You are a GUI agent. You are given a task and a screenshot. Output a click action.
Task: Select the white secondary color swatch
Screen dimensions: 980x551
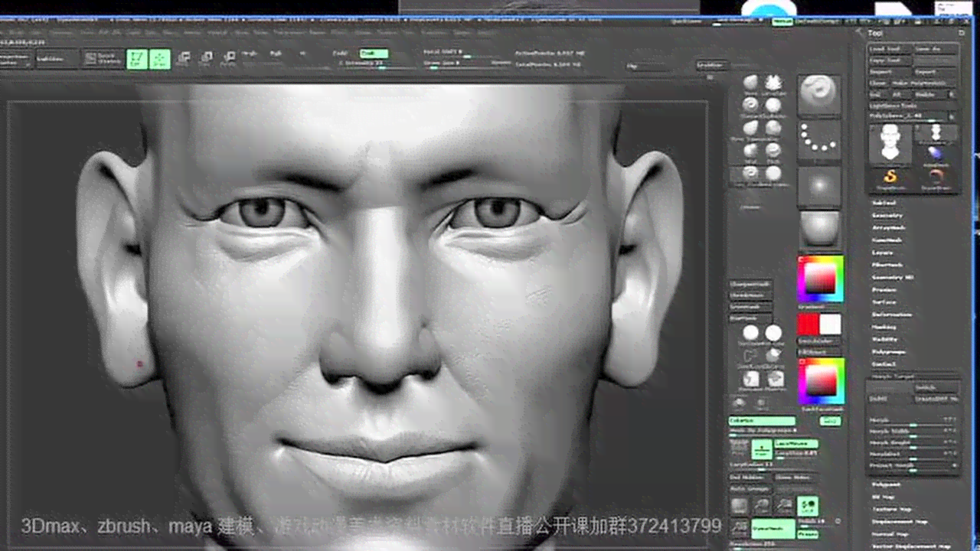830,324
